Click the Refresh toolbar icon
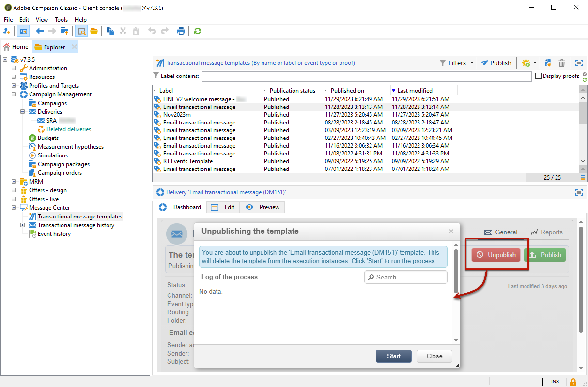 (197, 31)
